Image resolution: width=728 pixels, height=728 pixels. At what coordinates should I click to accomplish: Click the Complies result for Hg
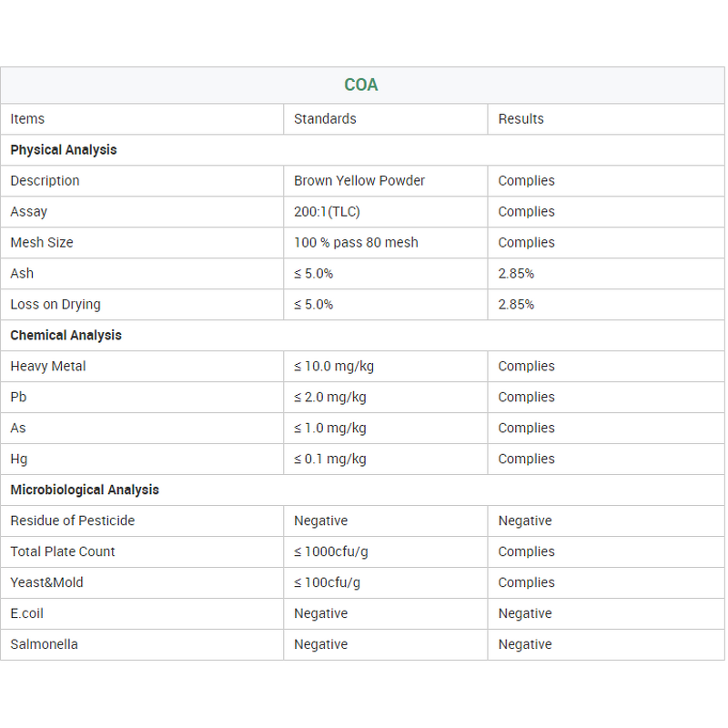click(x=526, y=460)
